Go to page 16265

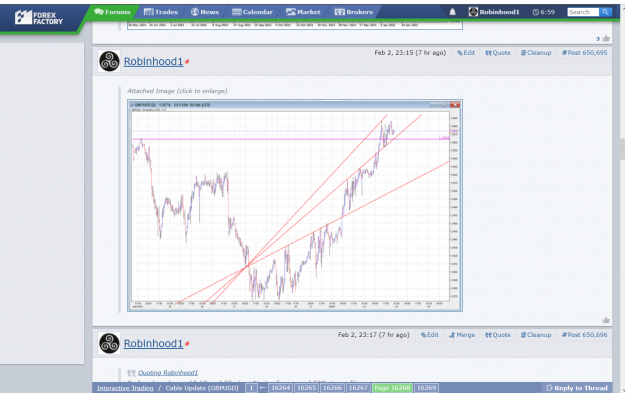307,388
